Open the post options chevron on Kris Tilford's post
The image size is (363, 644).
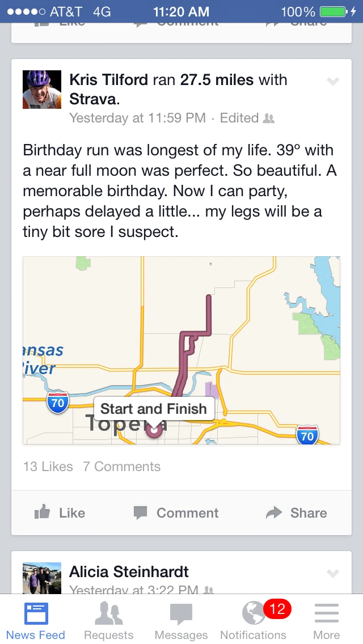(333, 81)
